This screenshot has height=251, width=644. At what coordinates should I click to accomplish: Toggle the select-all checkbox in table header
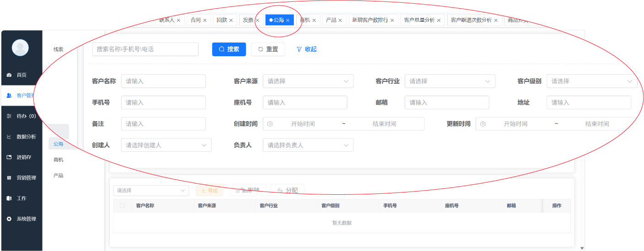click(x=122, y=206)
